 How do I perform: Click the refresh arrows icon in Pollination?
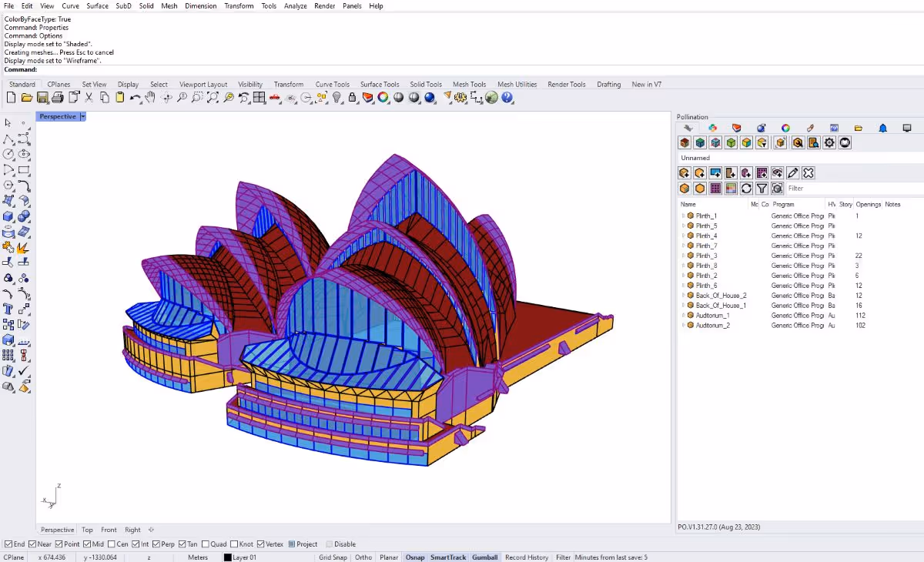(x=746, y=189)
